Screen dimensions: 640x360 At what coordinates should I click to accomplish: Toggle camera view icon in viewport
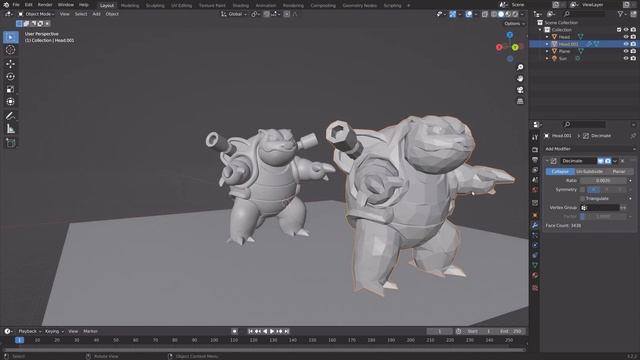[520, 90]
